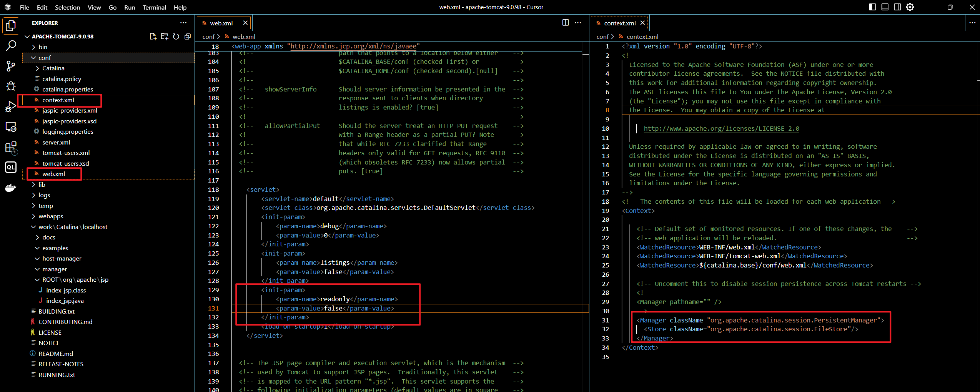980x392 pixels.
Task: Toggle bottom panel layout button
Action: coord(885,7)
